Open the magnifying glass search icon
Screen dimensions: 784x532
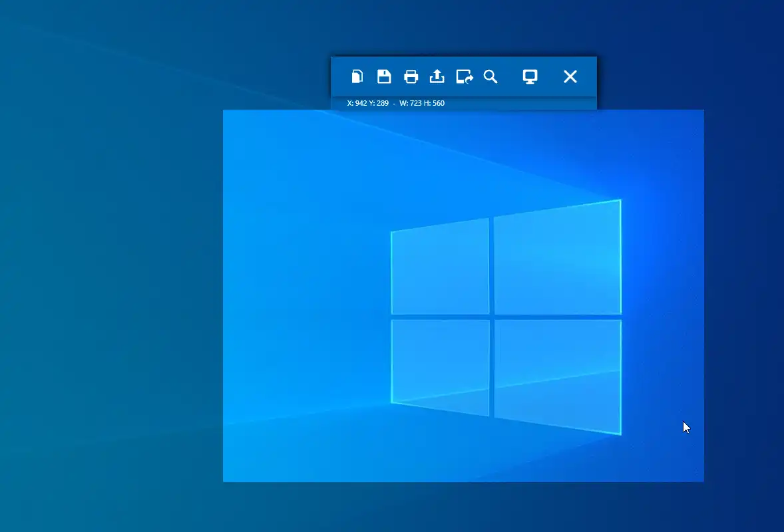pyautogui.click(x=490, y=76)
